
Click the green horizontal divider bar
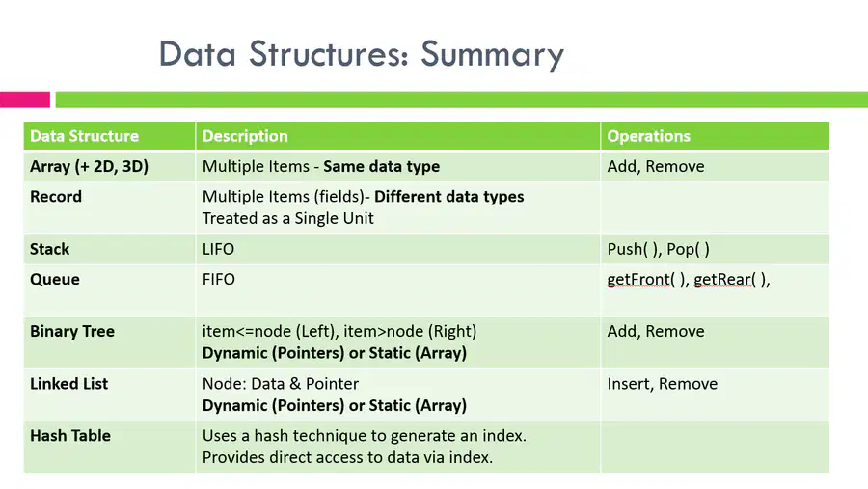[x=462, y=99]
